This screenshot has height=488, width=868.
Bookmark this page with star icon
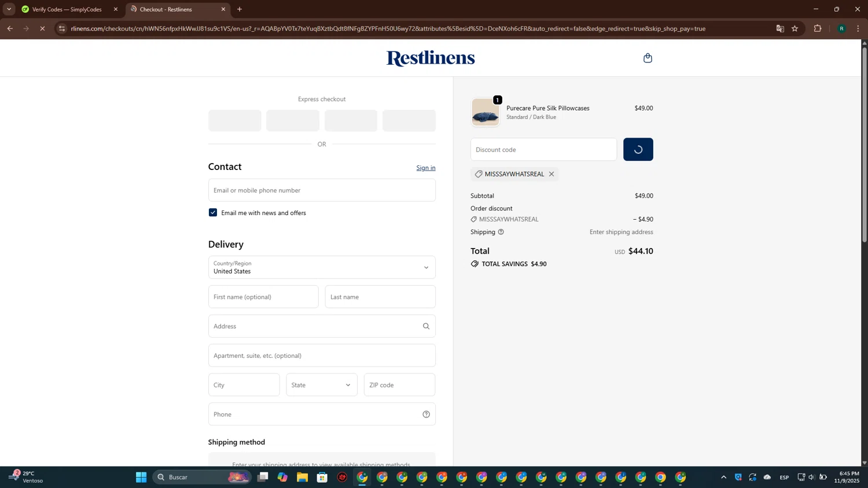point(795,28)
